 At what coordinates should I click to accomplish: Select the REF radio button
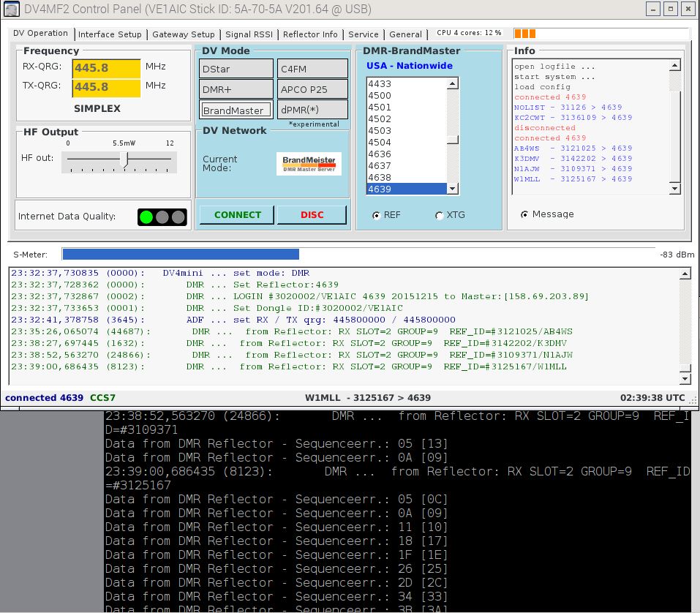377,216
